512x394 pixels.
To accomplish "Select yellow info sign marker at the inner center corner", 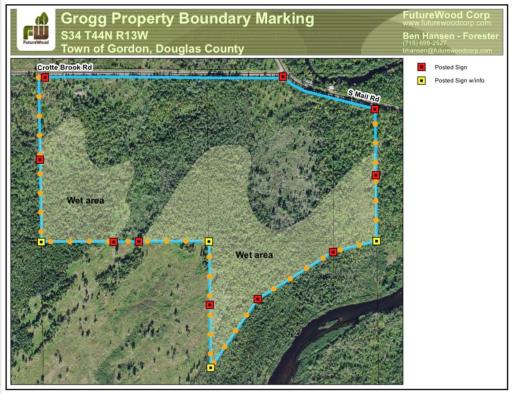I will [x=209, y=241].
